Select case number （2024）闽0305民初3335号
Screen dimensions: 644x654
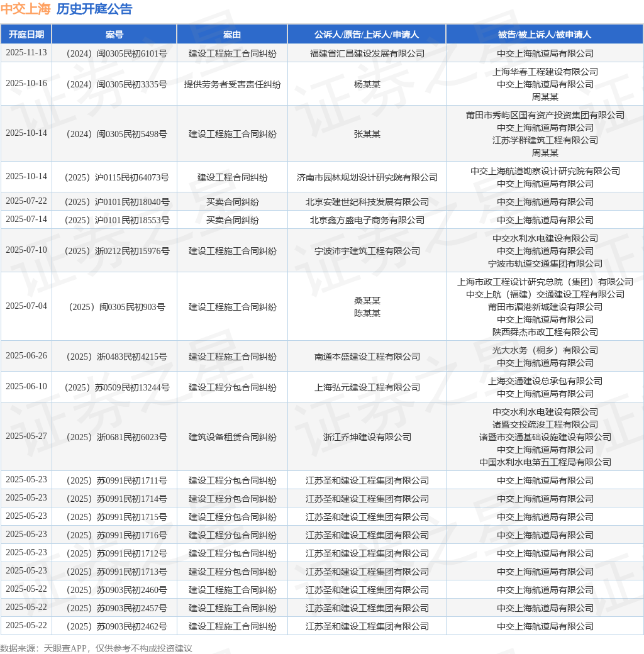point(114,84)
